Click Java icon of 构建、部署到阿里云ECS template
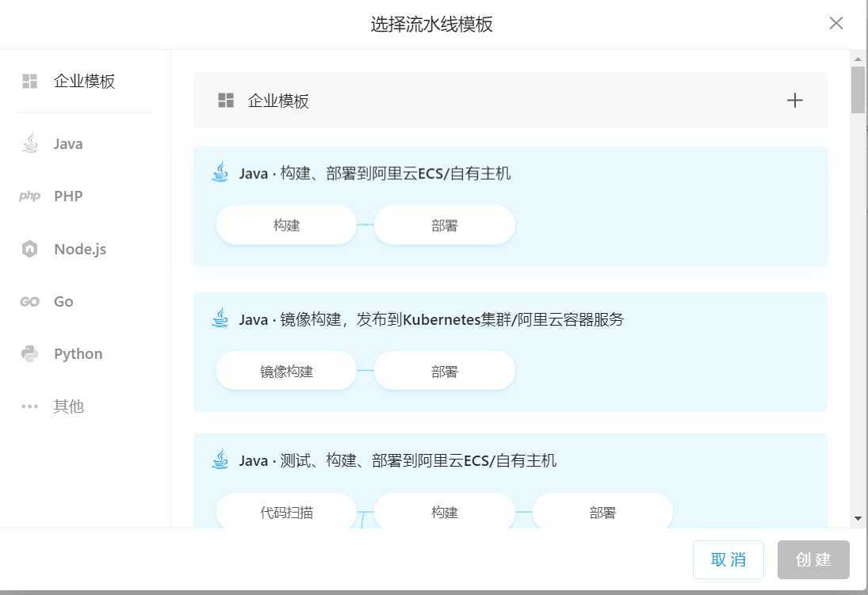Image resolution: width=868 pixels, height=595 pixels. pos(220,172)
